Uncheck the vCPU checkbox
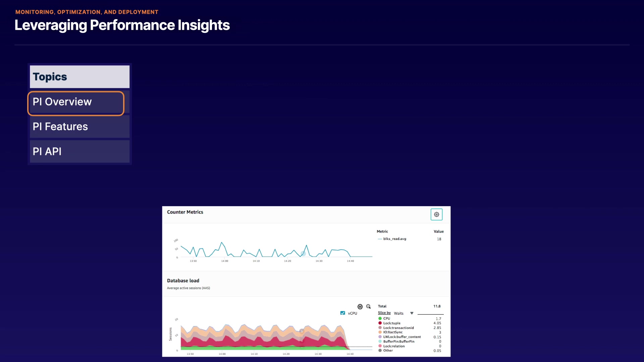 [342, 313]
